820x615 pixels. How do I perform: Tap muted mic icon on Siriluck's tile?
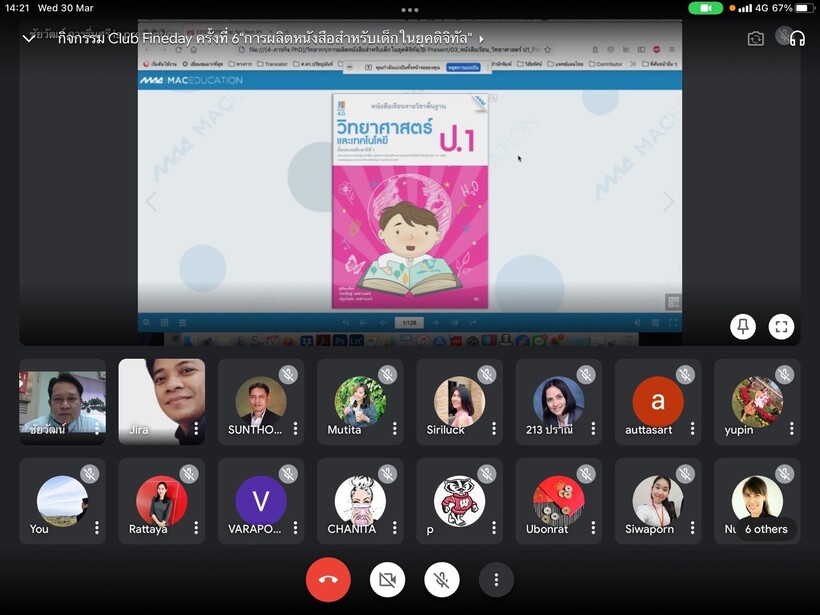point(487,374)
